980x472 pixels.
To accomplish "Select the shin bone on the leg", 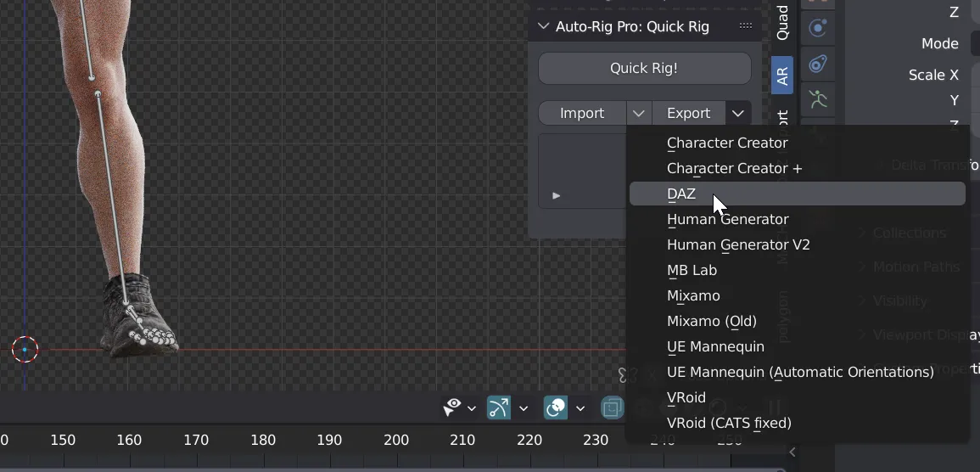I will pos(112,198).
